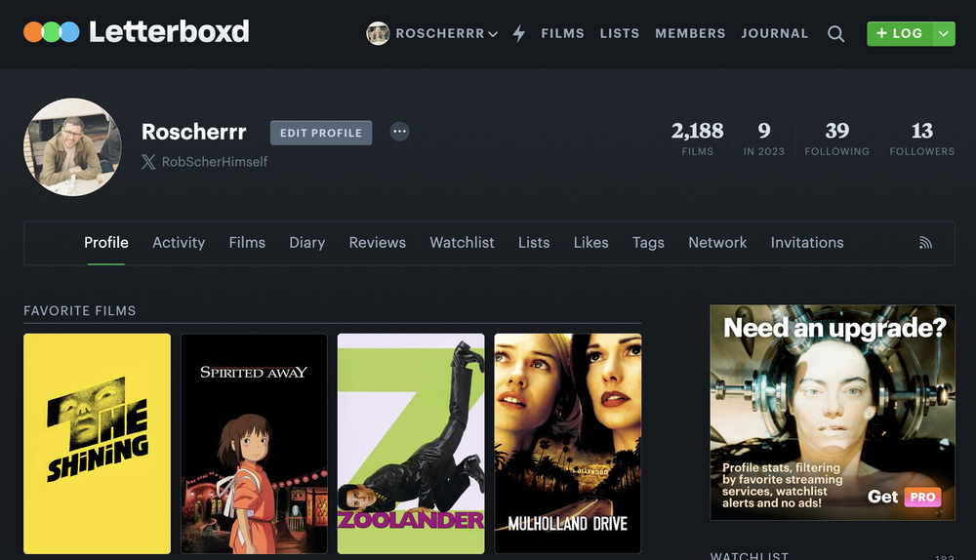The height and width of the screenshot is (560, 976).
Task: Open the RobScherHimself X profile link
Action: [215, 162]
